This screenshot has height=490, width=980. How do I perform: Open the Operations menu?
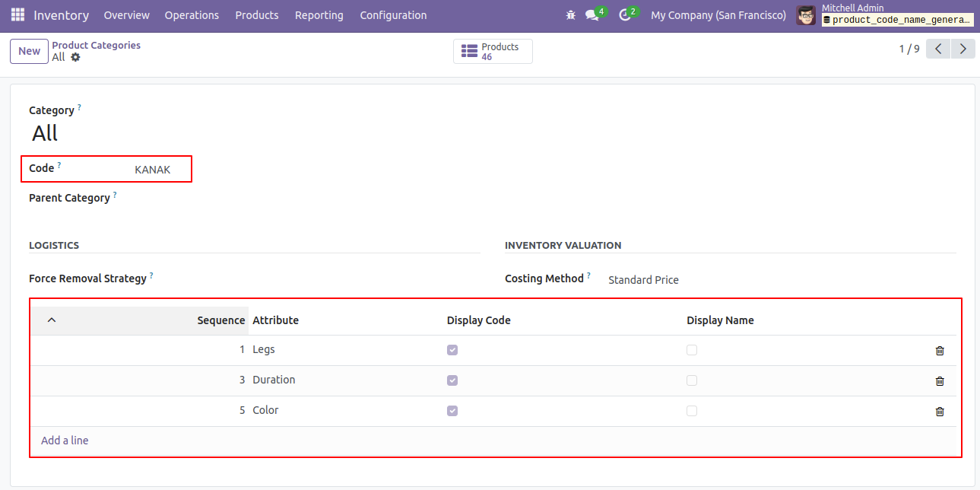click(x=192, y=15)
